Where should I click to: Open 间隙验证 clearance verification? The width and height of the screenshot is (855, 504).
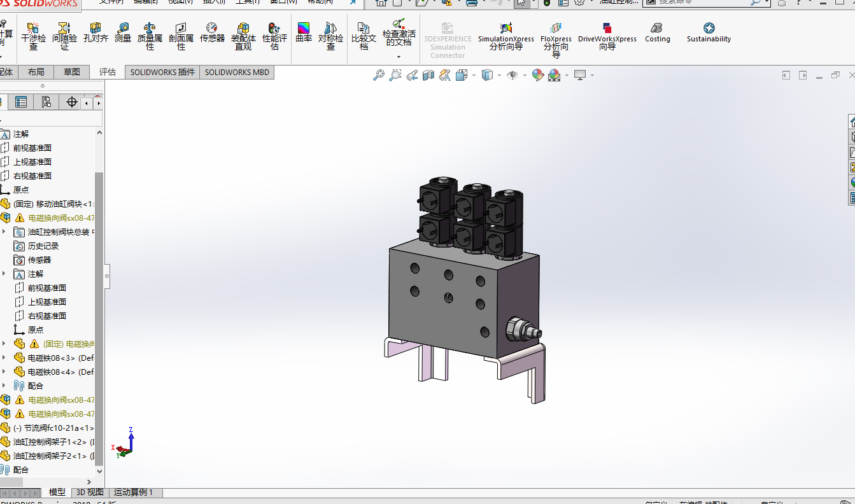point(64,36)
